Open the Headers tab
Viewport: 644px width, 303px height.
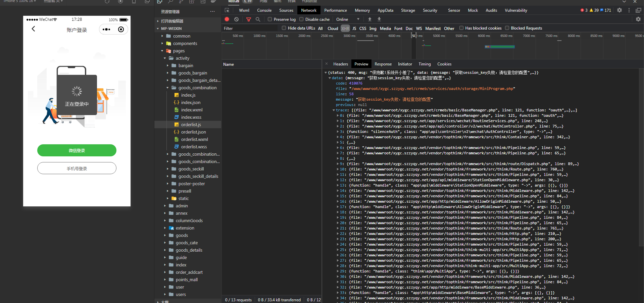341,64
